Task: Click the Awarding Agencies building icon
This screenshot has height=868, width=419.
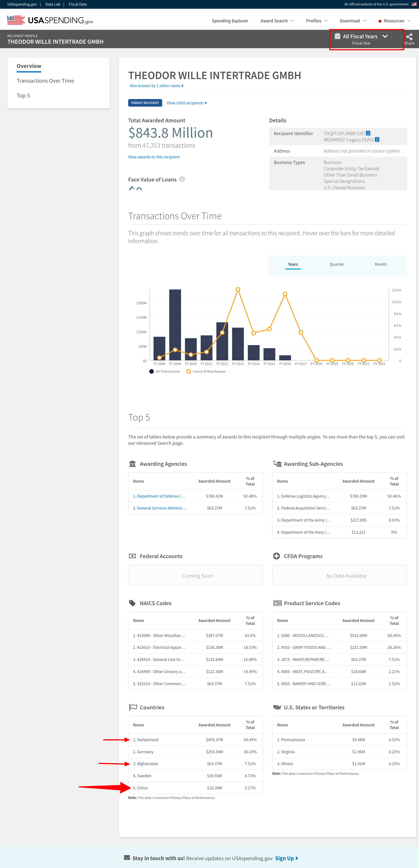Action: click(x=132, y=464)
